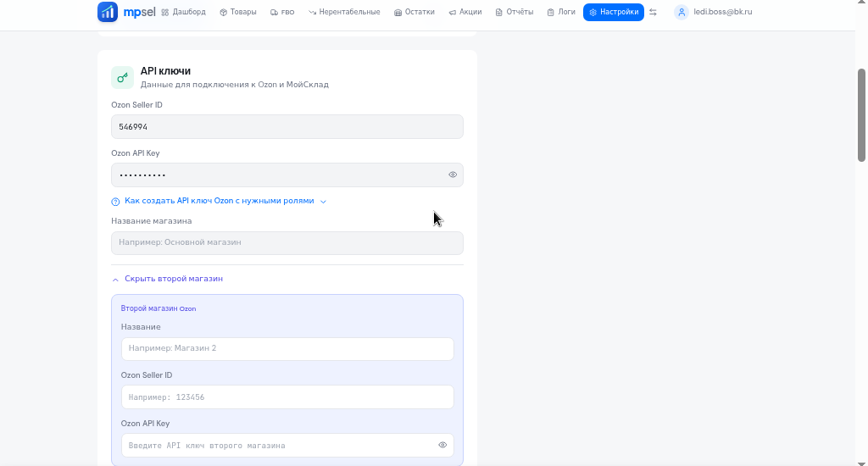Click the scrollbar down arrow

click(861, 462)
